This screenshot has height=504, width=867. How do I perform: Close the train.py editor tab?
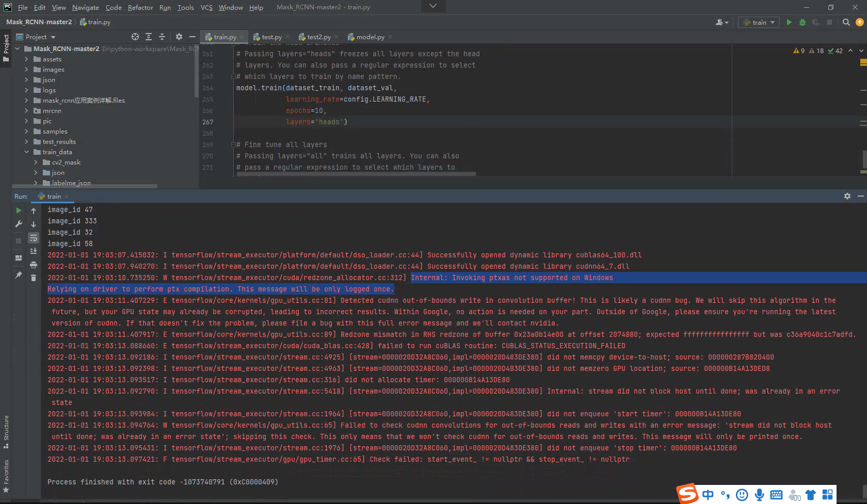242,37
